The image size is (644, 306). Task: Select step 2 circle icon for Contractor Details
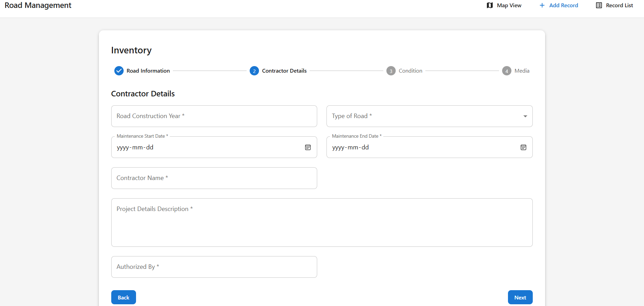[x=254, y=71]
